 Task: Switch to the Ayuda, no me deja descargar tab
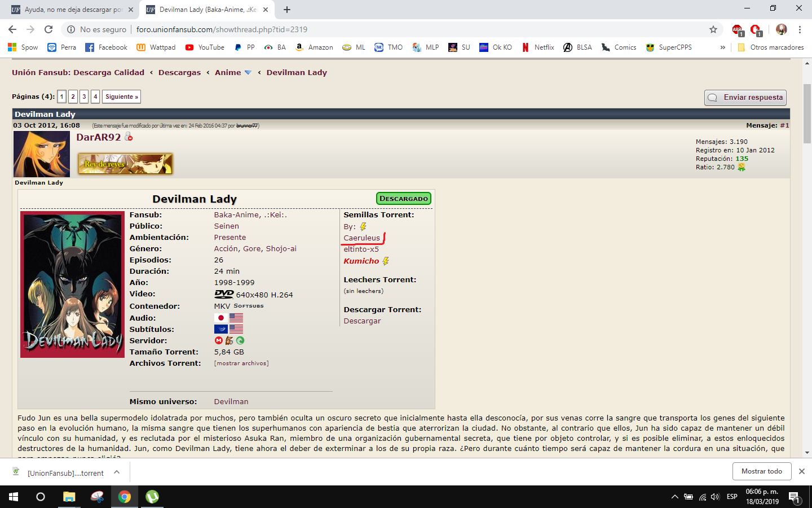click(72, 10)
